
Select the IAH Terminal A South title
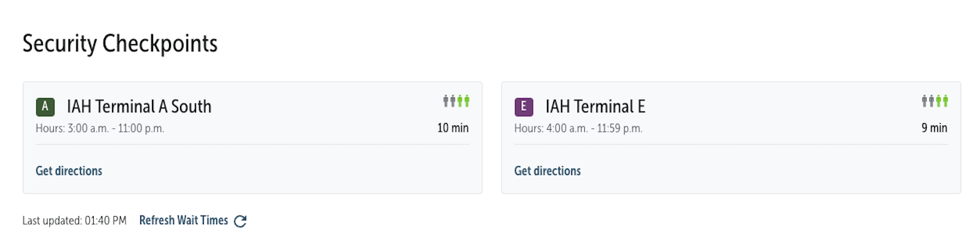pyautogui.click(x=139, y=107)
